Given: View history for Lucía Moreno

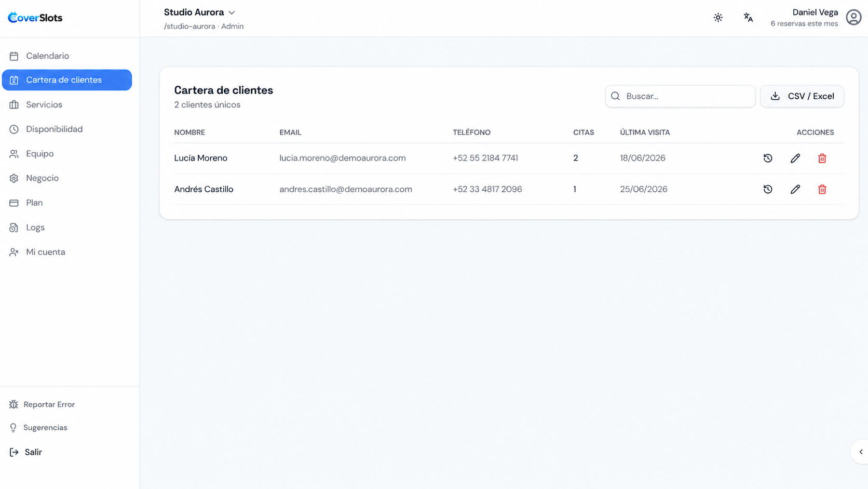Looking at the screenshot, I should point(768,158).
